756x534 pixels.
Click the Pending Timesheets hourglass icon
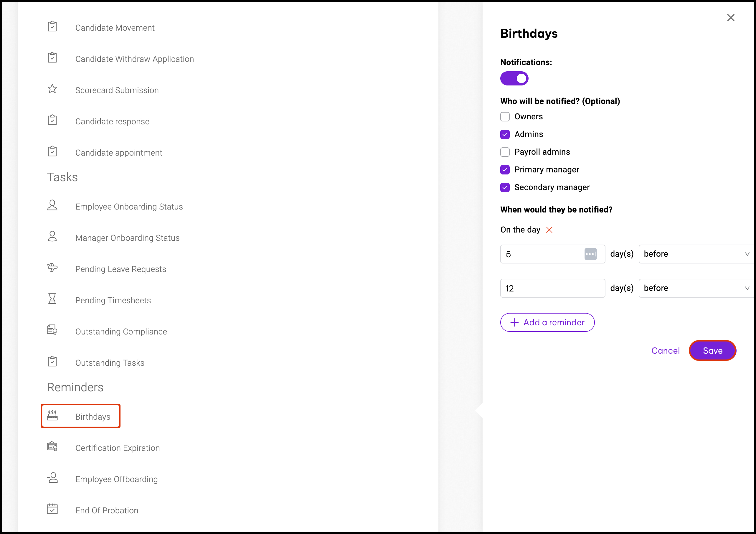(52, 299)
